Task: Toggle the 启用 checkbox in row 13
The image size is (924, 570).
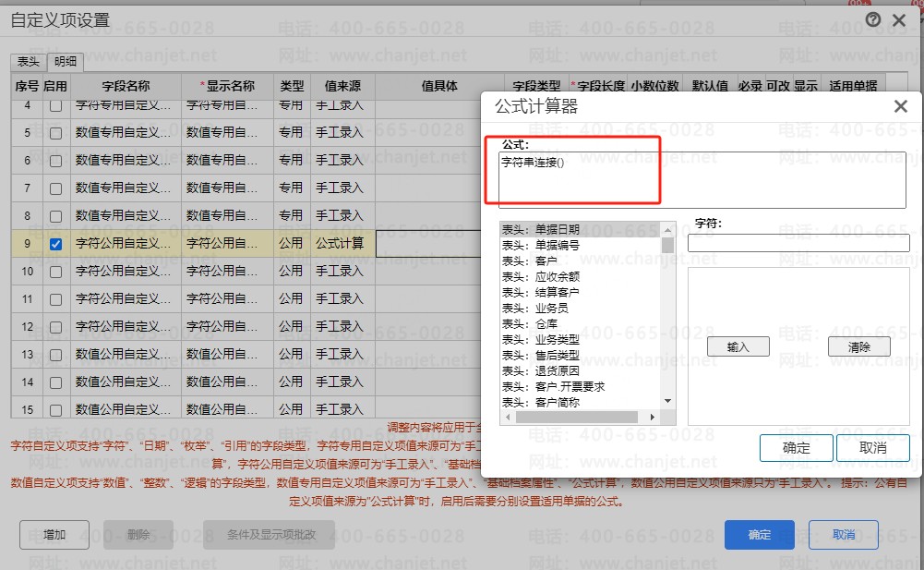Action: tap(56, 356)
